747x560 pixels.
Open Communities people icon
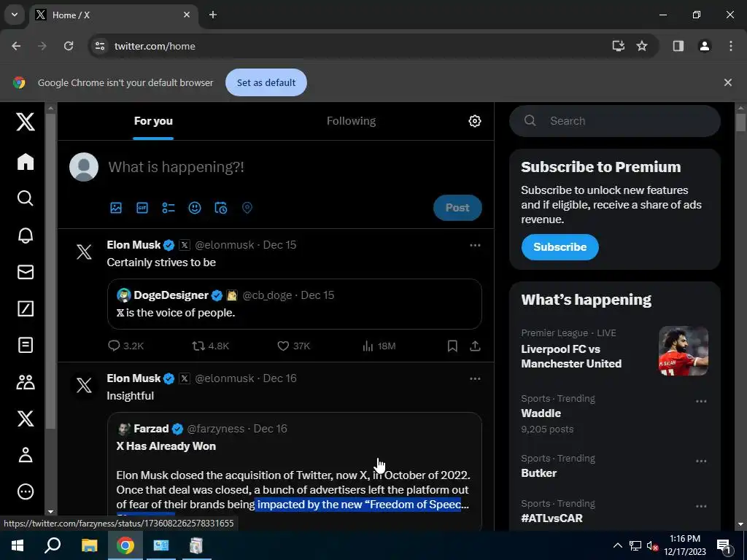[26, 382]
